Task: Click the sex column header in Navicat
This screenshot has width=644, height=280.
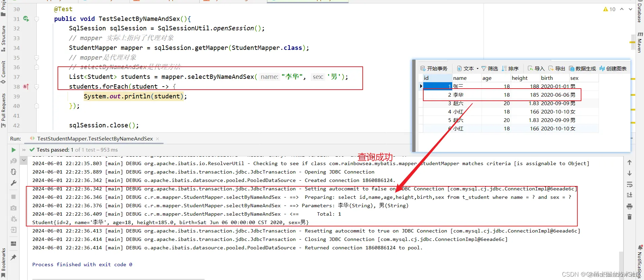Action: pos(584,78)
